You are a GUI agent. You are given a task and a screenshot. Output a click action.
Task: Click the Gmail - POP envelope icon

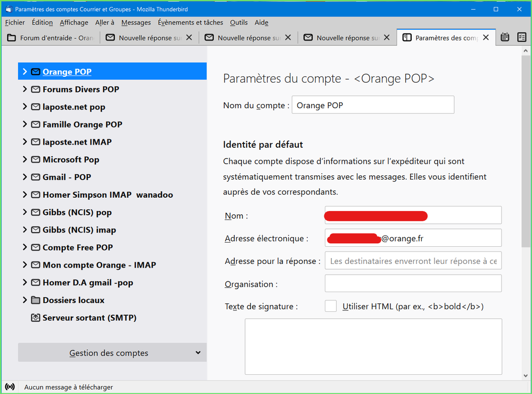click(x=36, y=177)
